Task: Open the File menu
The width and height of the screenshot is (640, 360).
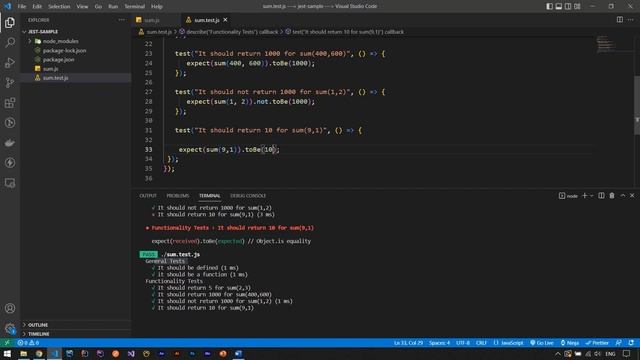Action: pyautogui.click(x=22, y=6)
